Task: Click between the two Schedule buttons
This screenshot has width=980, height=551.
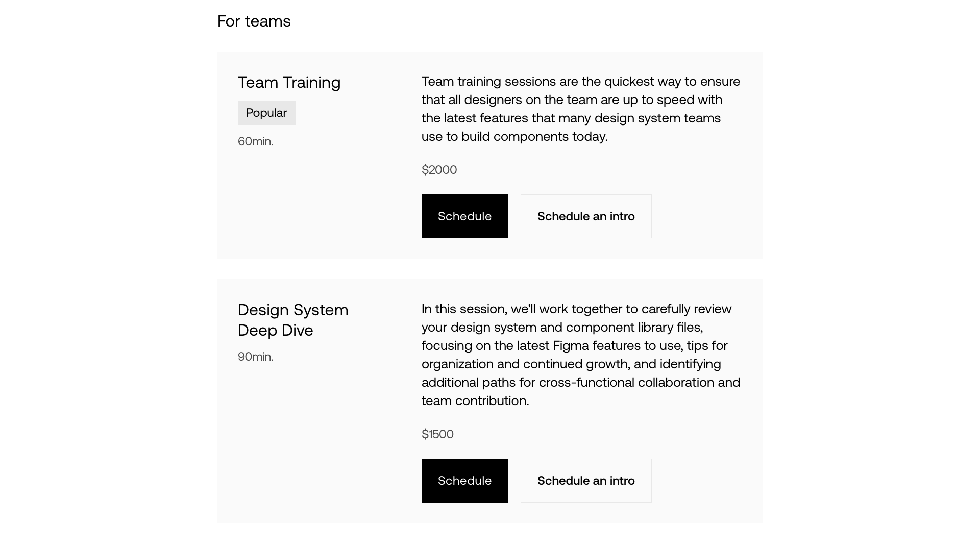Action: (514, 216)
